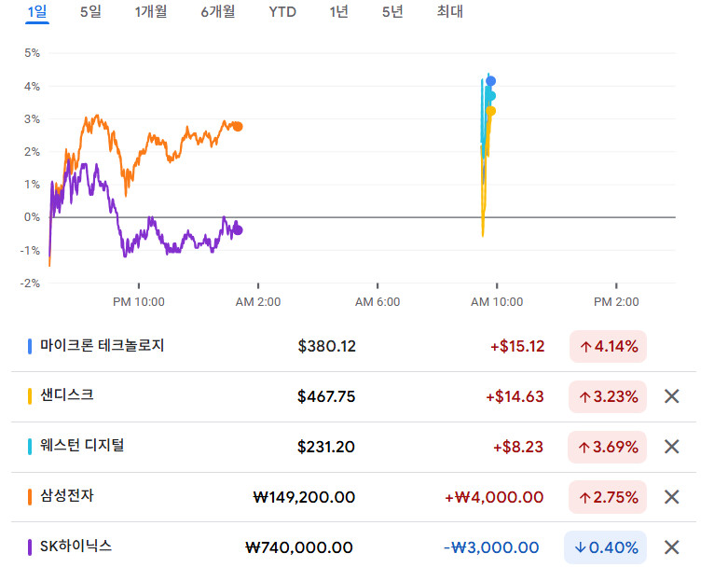
Task: Click the 4.14% up-arrow change badge
Action: tap(608, 347)
